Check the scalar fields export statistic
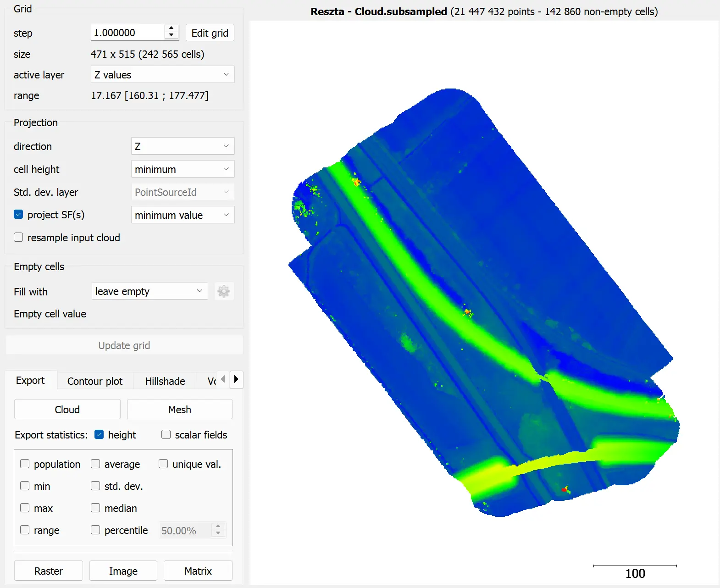This screenshot has width=720, height=588. click(166, 435)
